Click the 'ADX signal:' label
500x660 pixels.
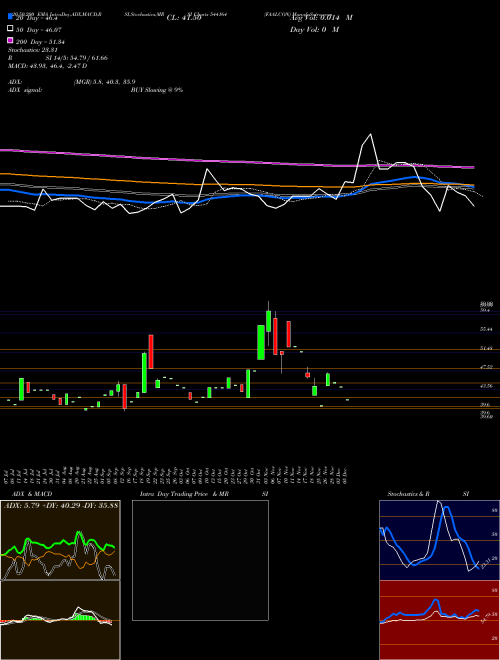tap(25, 90)
